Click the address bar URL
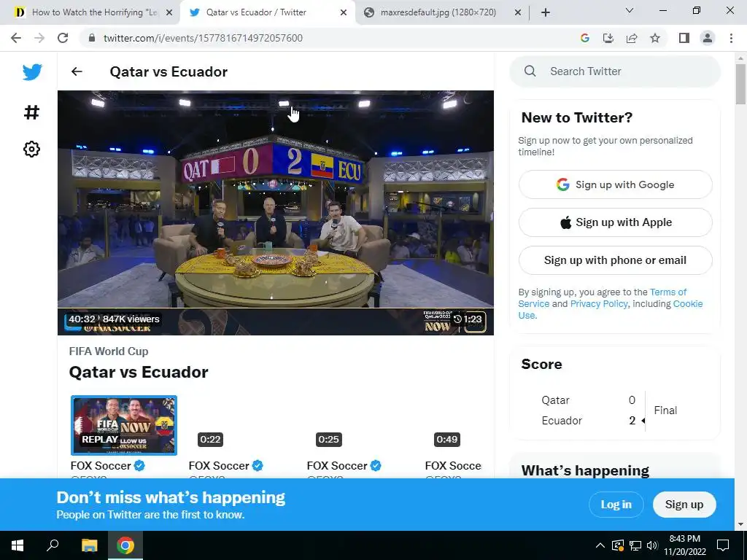The height and width of the screenshot is (560, 747). point(203,38)
